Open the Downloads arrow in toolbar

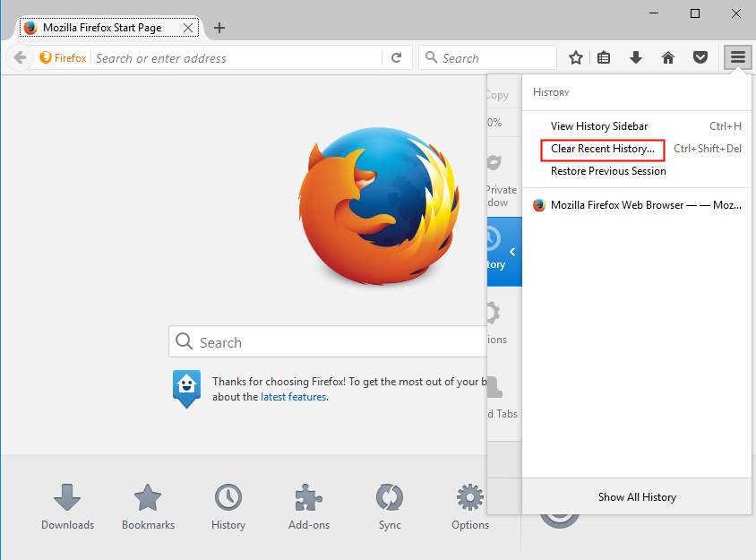[636, 57]
